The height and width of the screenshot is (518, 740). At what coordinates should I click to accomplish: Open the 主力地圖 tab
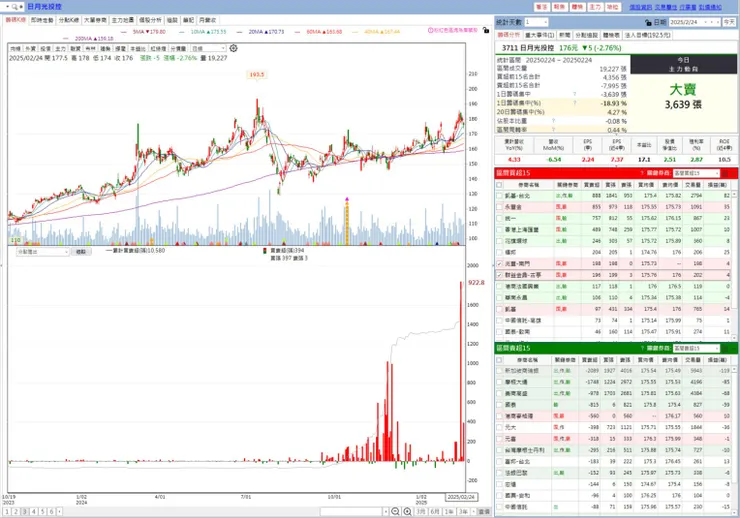coord(123,20)
